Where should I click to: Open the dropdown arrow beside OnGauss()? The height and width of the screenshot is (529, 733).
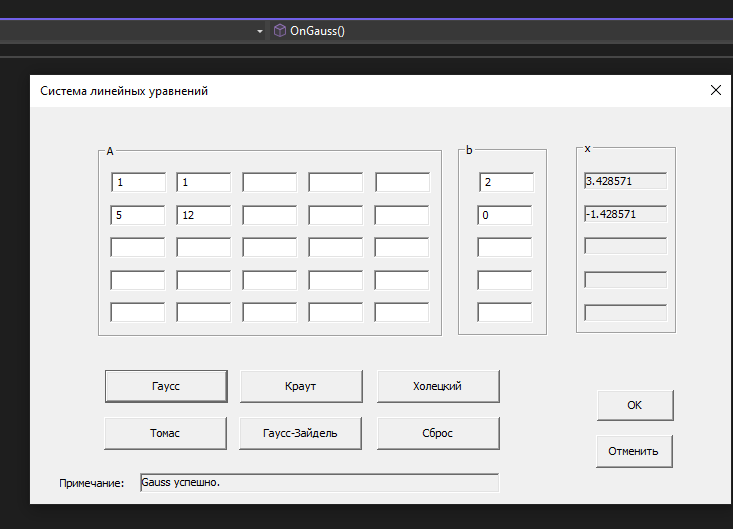260,31
